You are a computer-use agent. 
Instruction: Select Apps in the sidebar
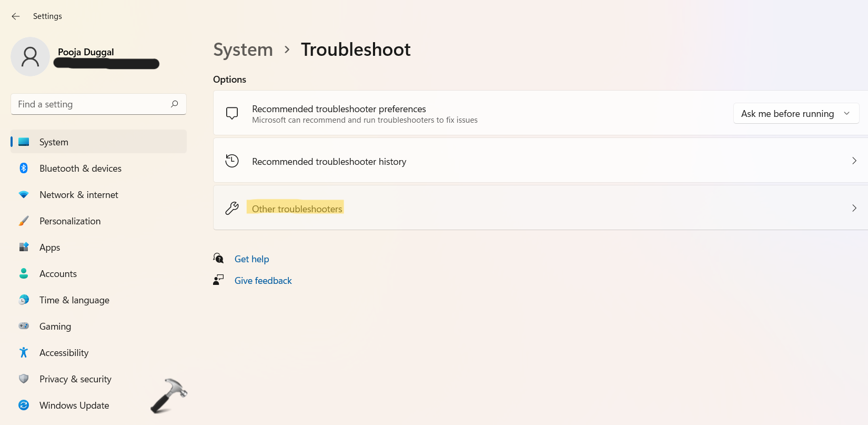point(50,248)
